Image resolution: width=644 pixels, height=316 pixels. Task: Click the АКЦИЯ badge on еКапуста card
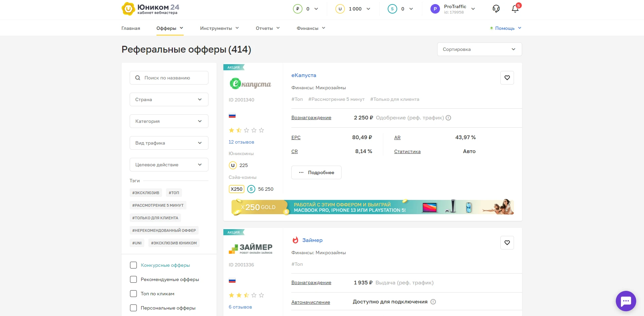point(234,67)
